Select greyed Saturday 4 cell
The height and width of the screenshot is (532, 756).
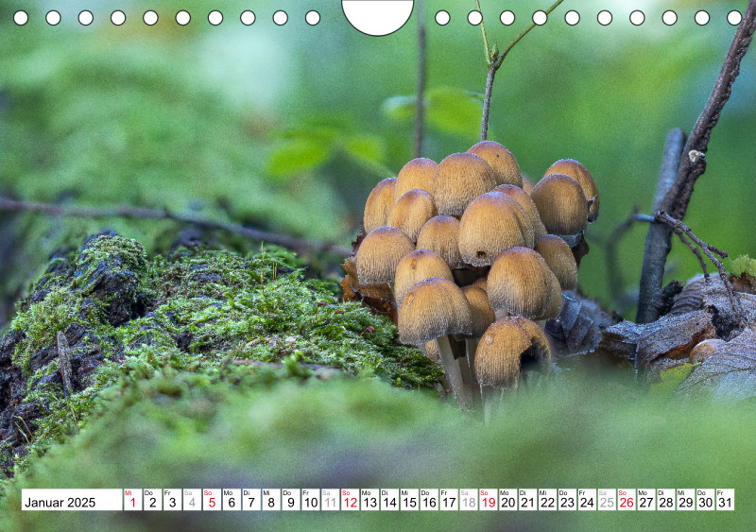(192, 500)
